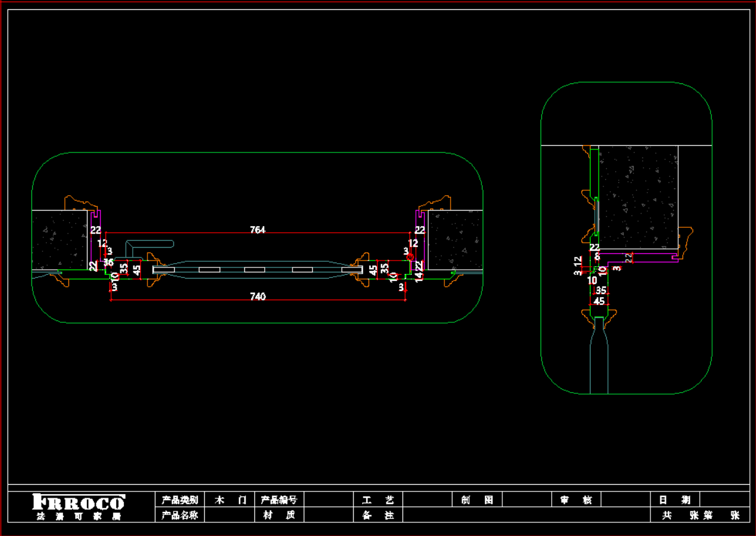Select the 740 dimension text
This screenshot has height=536, width=756.
pyautogui.click(x=257, y=297)
